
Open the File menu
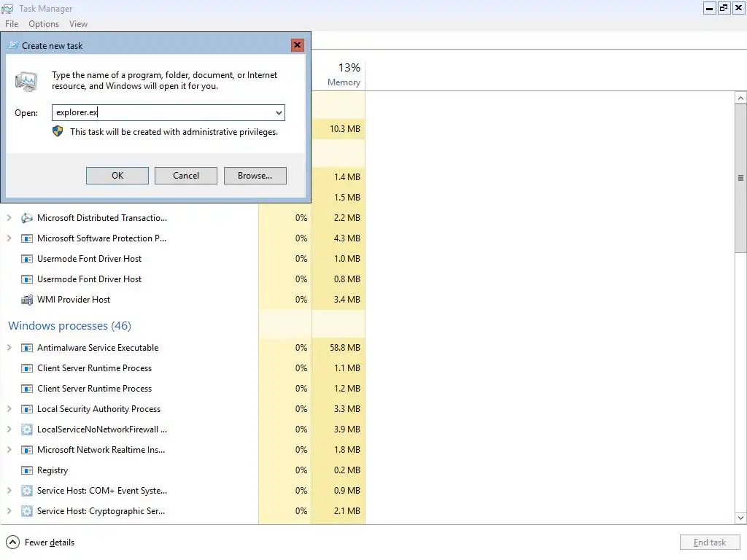[x=12, y=24]
